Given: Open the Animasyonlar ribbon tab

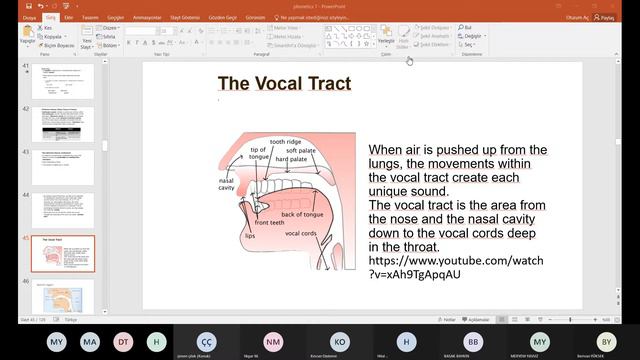Looking at the screenshot, I should coord(147,18).
